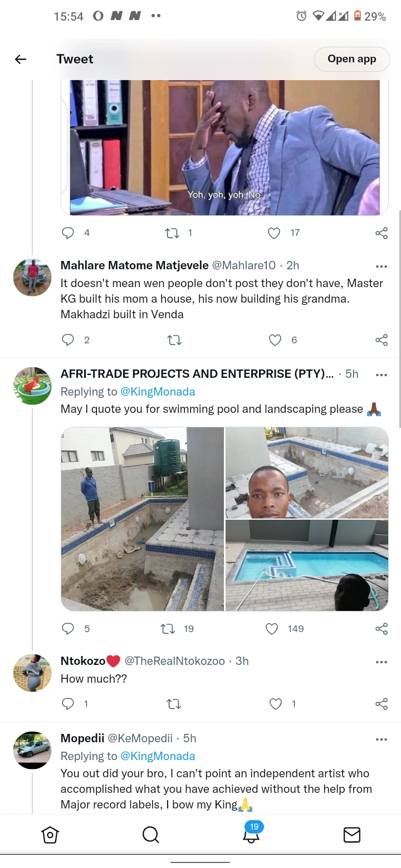Screen dimensions: 401x868
Task: View the finished blue pool photo
Action: pos(307,565)
